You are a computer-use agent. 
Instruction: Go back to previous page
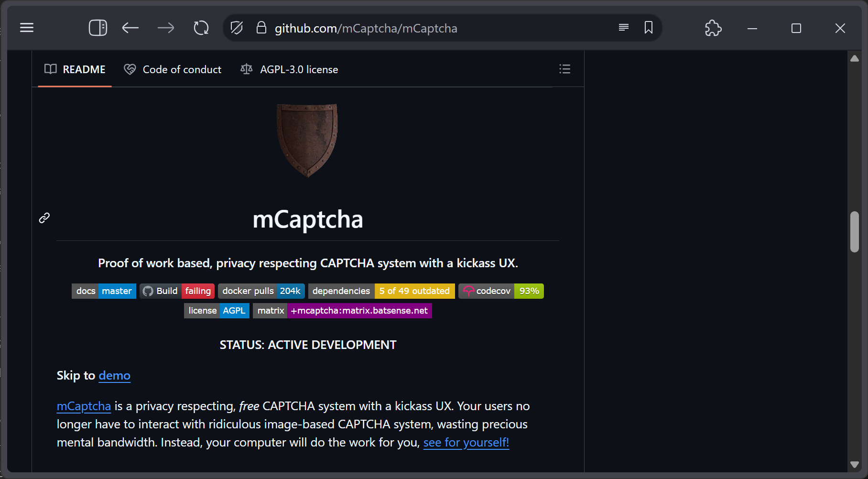(130, 28)
